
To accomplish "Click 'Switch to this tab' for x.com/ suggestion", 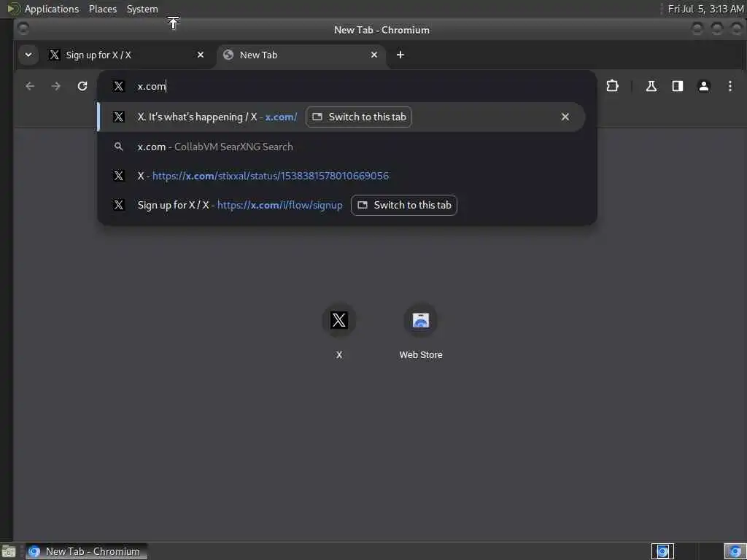I will (359, 117).
